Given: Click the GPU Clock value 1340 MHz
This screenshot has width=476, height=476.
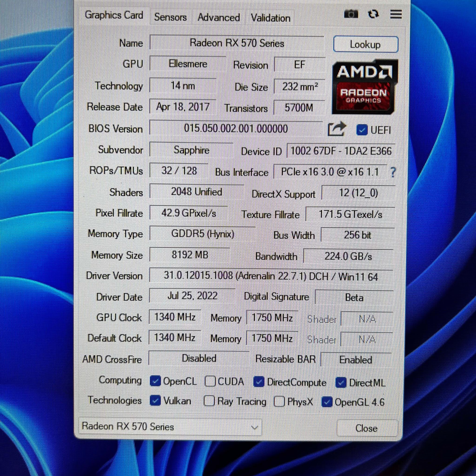Looking at the screenshot, I should pos(175,317).
